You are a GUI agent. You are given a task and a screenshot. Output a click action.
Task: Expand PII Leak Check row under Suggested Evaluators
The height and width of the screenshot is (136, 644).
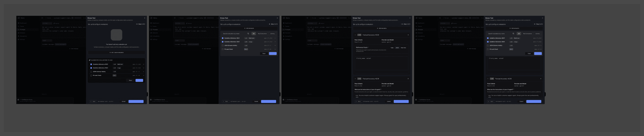[x=144, y=76]
